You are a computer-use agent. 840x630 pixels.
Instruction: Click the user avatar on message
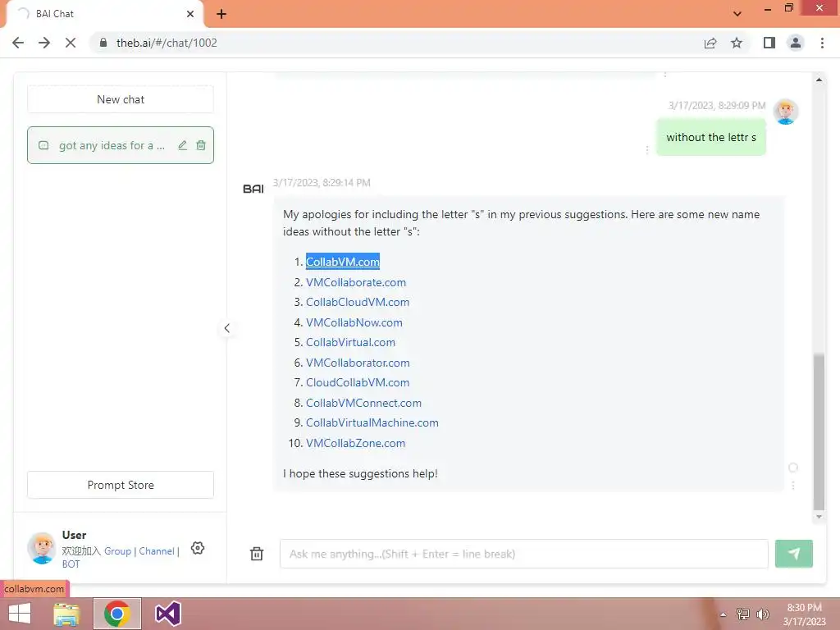coord(785,112)
